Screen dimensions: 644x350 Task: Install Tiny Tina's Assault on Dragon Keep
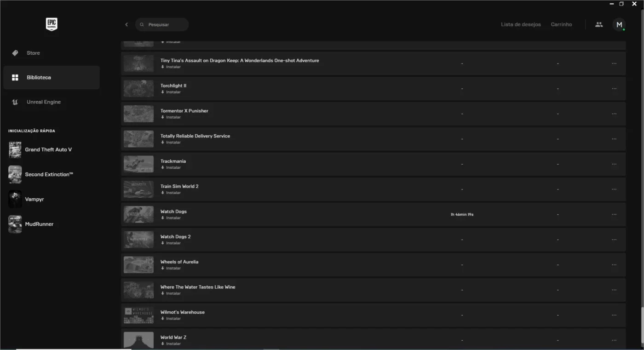[171, 67]
